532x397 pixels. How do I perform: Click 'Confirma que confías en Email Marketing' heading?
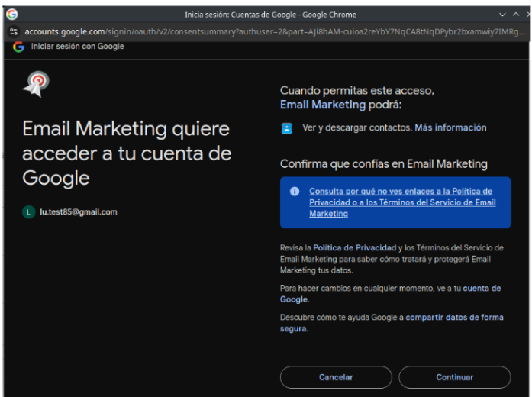[x=384, y=164]
